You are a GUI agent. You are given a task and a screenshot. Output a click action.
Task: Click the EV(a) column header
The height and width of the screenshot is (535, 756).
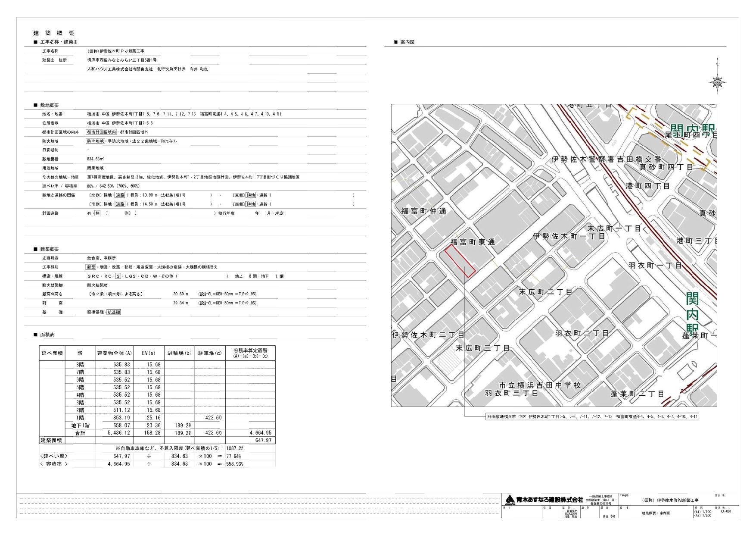[x=149, y=353]
